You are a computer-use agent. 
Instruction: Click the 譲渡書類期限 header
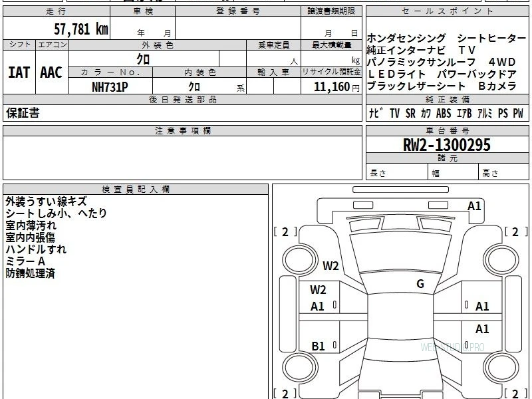(x=331, y=11)
